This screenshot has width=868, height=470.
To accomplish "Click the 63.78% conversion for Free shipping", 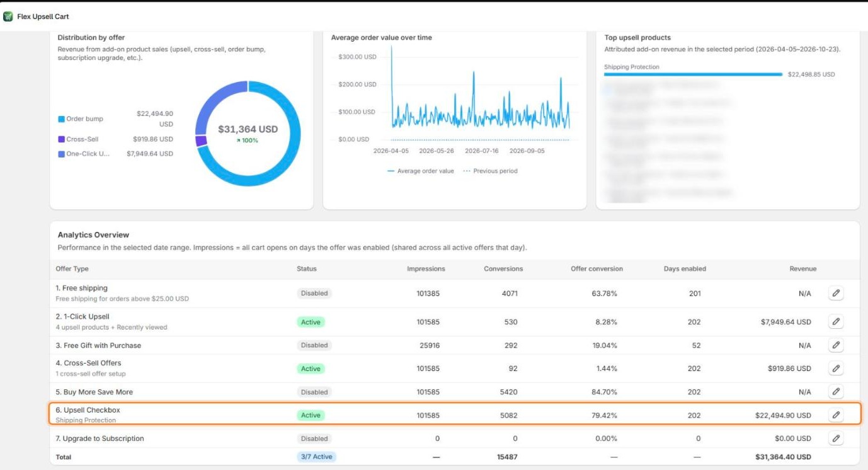I will click(604, 294).
